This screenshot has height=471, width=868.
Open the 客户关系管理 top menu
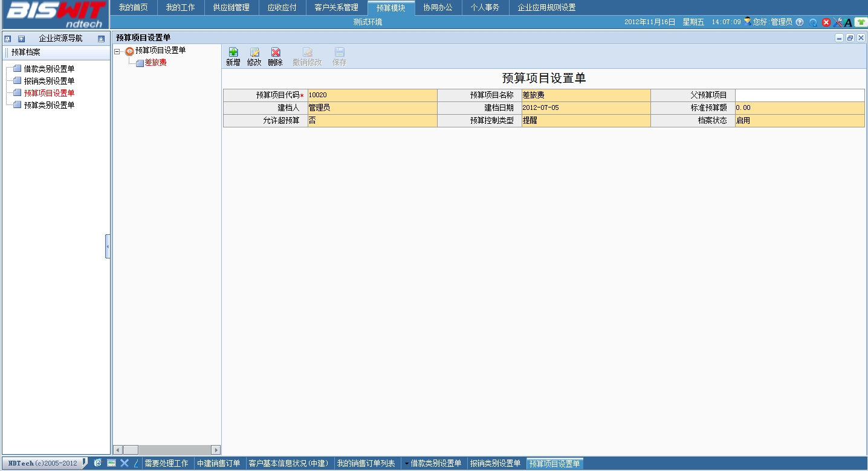(337, 8)
